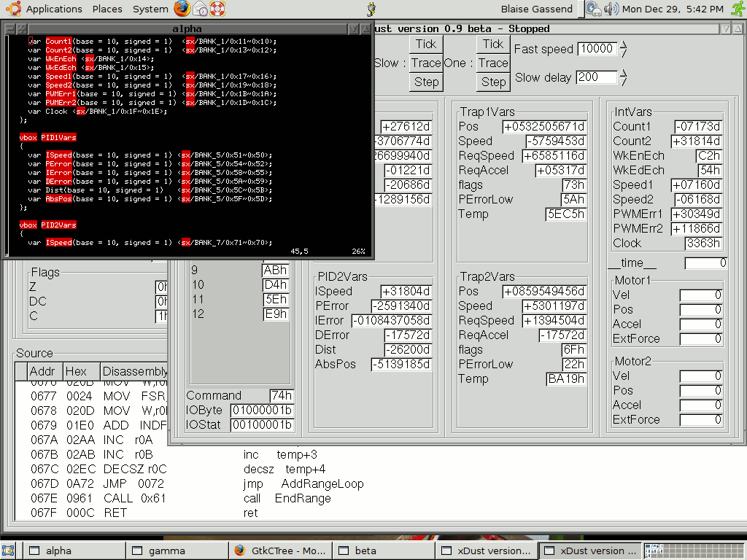Image resolution: width=747 pixels, height=560 pixels.
Task: Open the mail client icon in top panel
Action: point(201,9)
